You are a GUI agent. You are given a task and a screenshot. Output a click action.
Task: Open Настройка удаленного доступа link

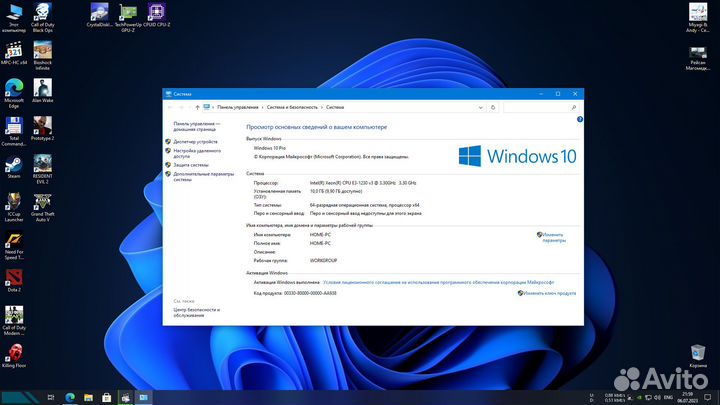197,153
